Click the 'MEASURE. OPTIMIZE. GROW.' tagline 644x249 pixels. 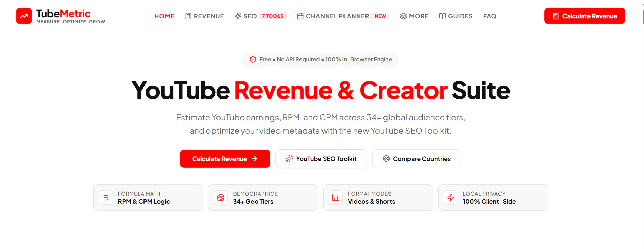tap(71, 22)
